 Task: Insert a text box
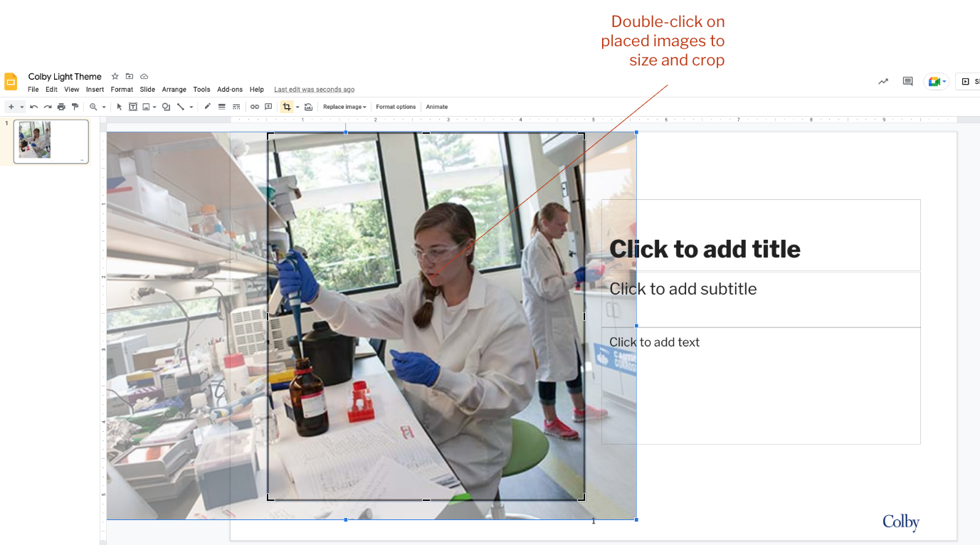tap(133, 107)
